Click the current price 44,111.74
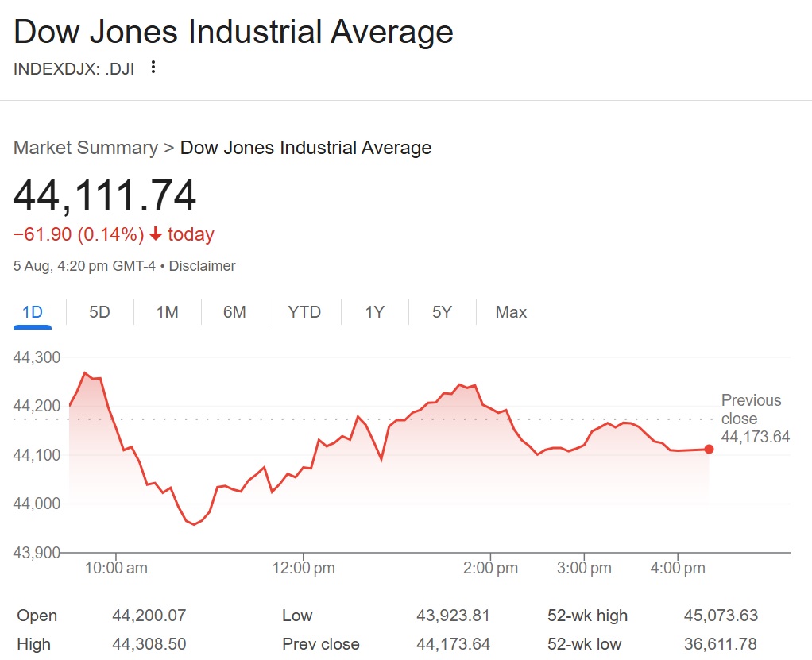812x660 pixels. pyautogui.click(x=104, y=195)
